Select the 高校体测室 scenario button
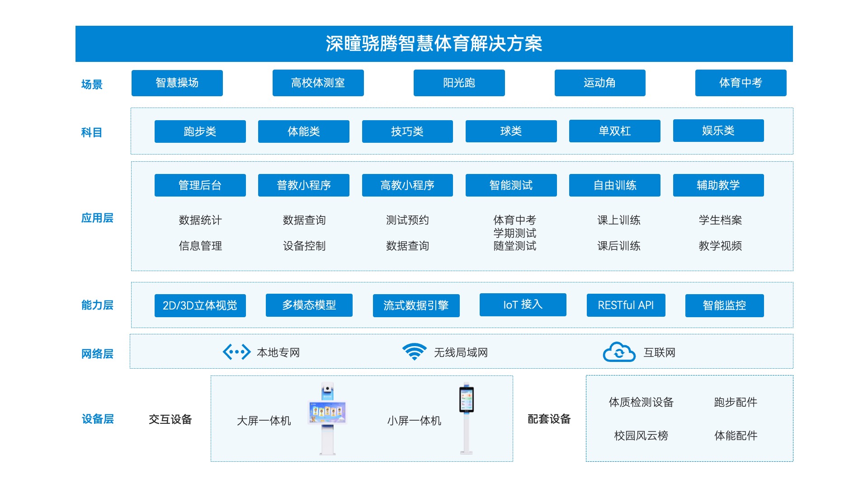 [318, 83]
